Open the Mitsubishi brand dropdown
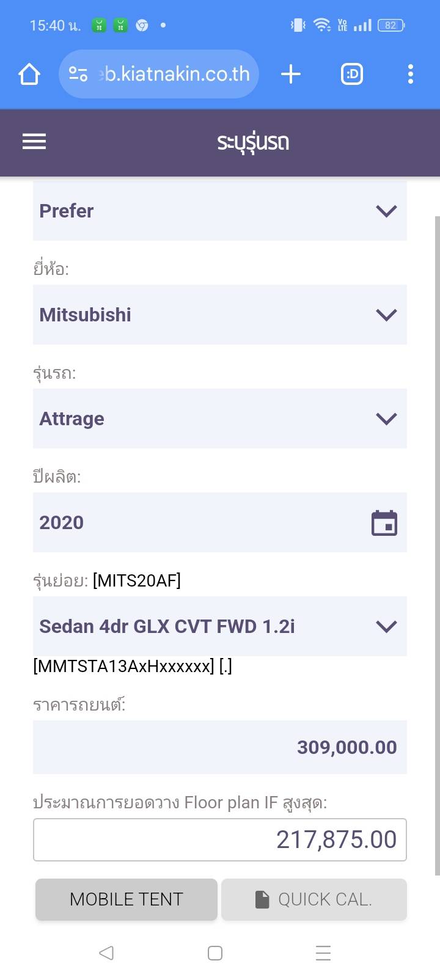This screenshot has width=440, height=980. coord(220,315)
